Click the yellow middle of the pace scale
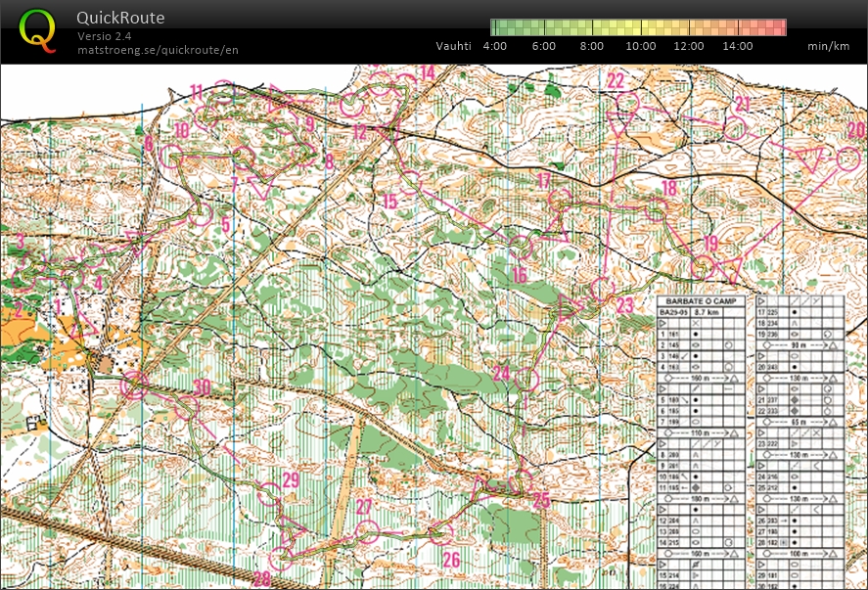Viewport: 868px width, 590px height. click(638, 27)
